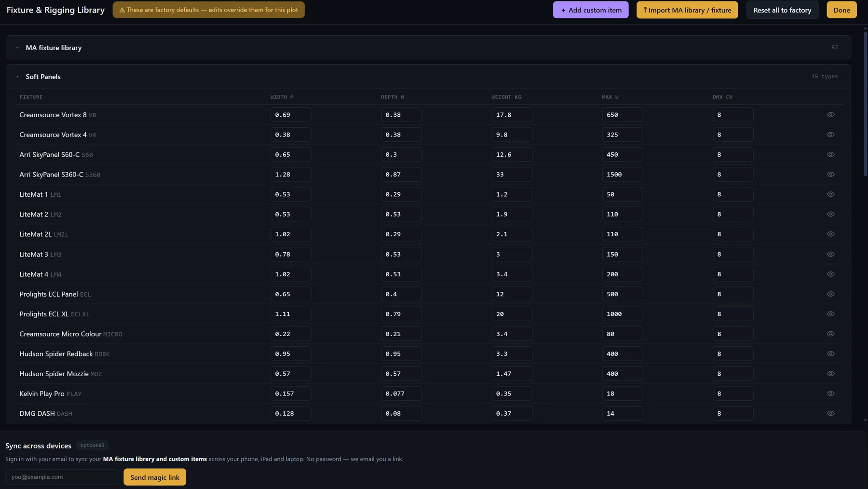Click Add custom item button

click(x=591, y=10)
